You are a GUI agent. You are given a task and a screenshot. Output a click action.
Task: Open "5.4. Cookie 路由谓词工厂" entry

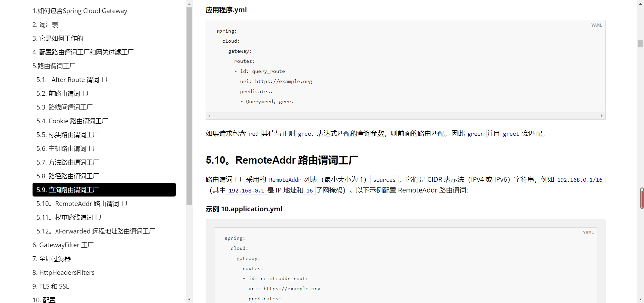point(71,121)
